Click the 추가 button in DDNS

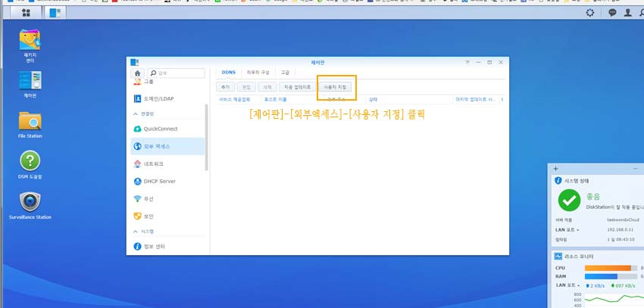coord(226,87)
